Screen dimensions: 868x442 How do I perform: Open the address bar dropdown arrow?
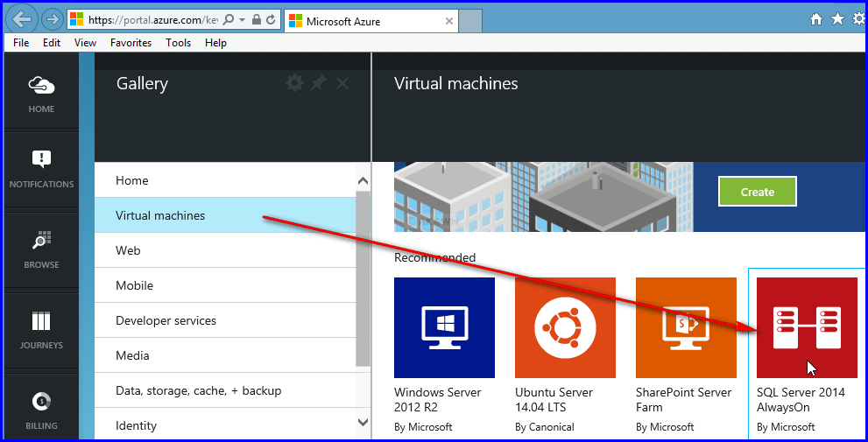pos(243,20)
